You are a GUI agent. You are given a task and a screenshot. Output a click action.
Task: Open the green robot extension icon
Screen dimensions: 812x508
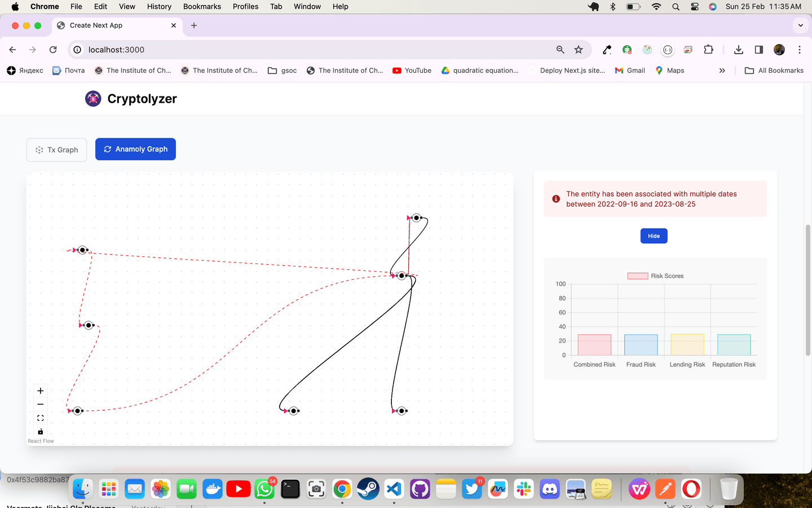coord(627,50)
